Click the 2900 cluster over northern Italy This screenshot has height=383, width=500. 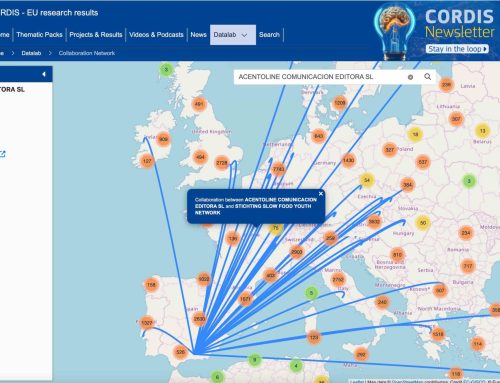pos(296,252)
